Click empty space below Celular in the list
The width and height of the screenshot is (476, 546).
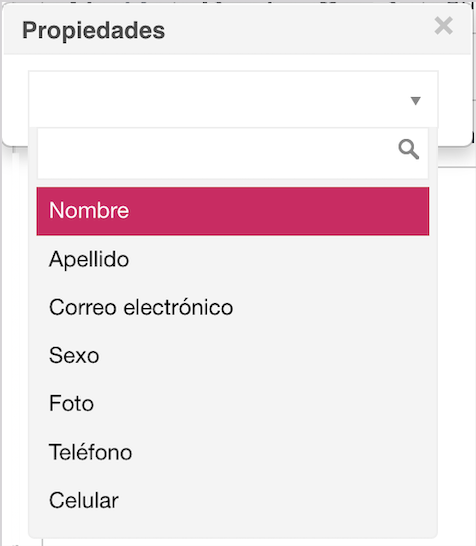[233, 531]
